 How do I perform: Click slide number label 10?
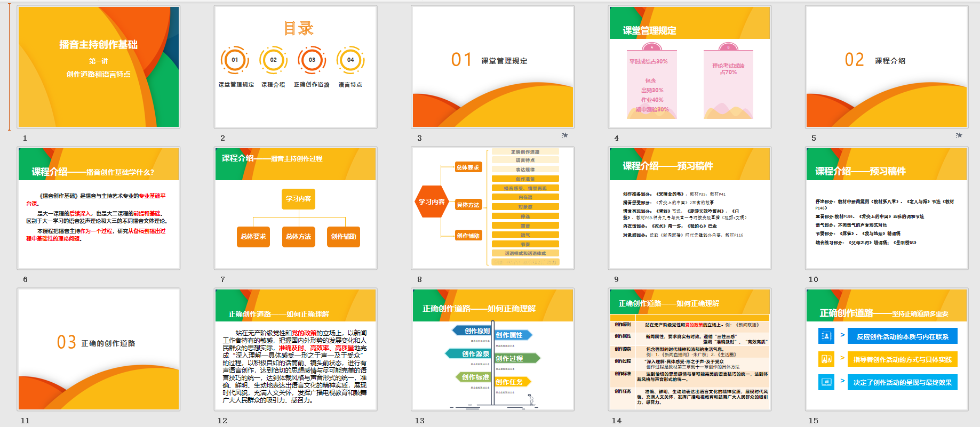[x=814, y=279]
